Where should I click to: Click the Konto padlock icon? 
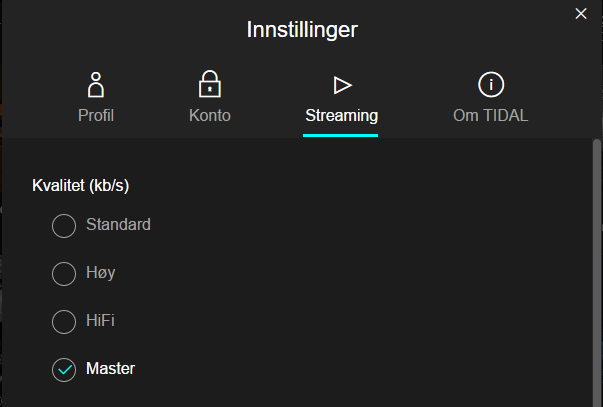pyautogui.click(x=210, y=84)
